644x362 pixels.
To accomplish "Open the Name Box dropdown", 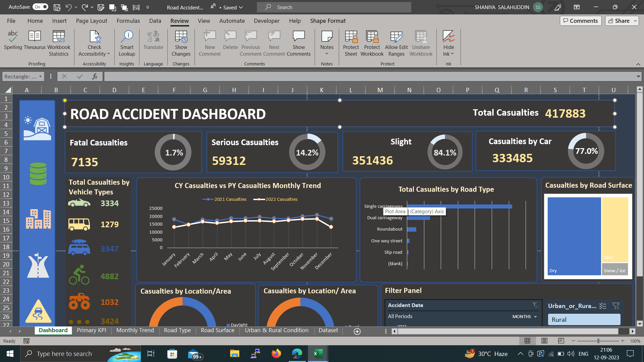I will [x=40, y=77].
